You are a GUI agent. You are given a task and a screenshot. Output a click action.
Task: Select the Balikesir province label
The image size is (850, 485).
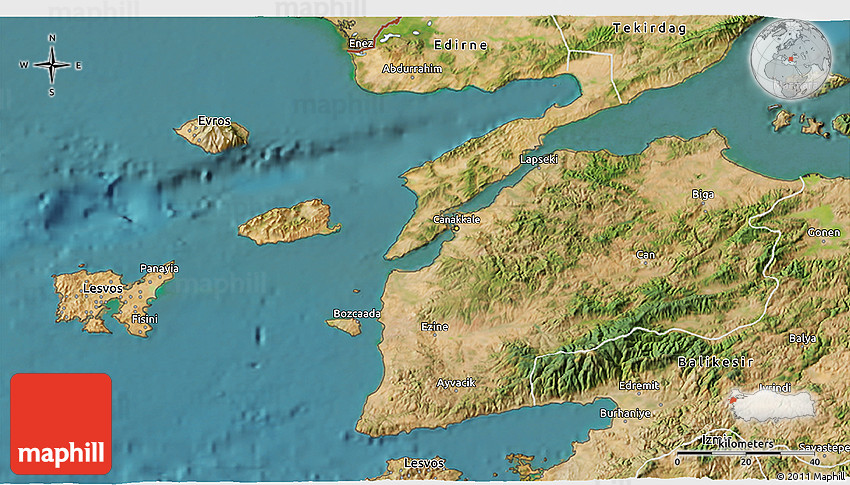point(715,360)
